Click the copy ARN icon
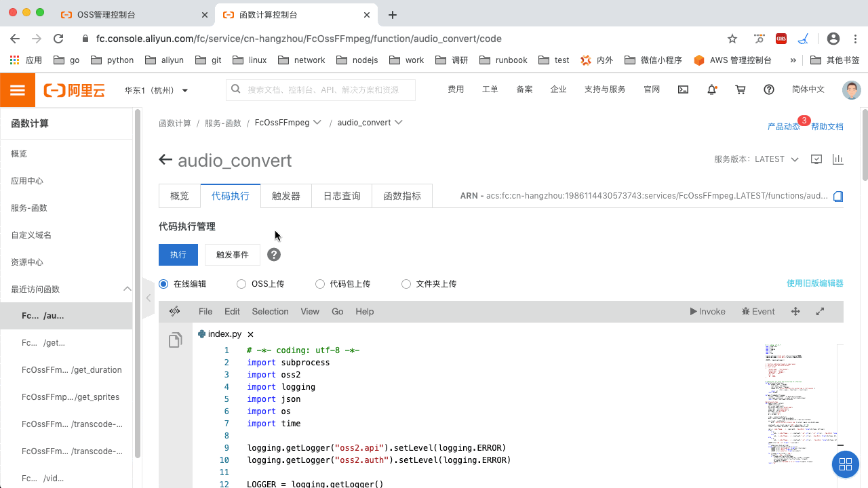Screen dimensions: 868x488 coord(838,197)
